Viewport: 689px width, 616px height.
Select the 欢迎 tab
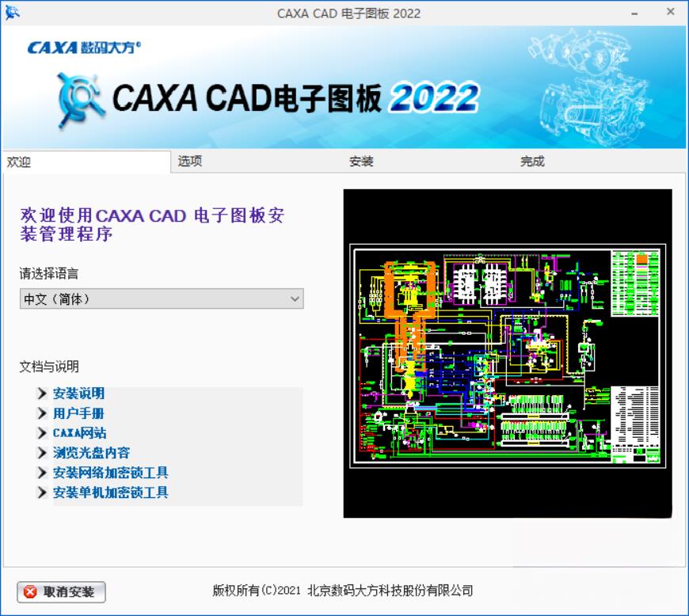coord(86,162)
